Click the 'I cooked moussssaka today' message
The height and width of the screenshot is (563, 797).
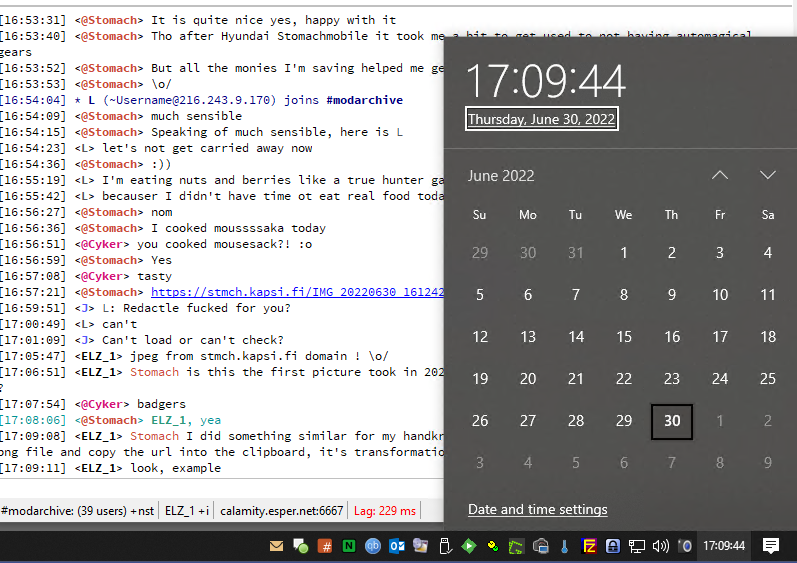(x=238, y=228)
